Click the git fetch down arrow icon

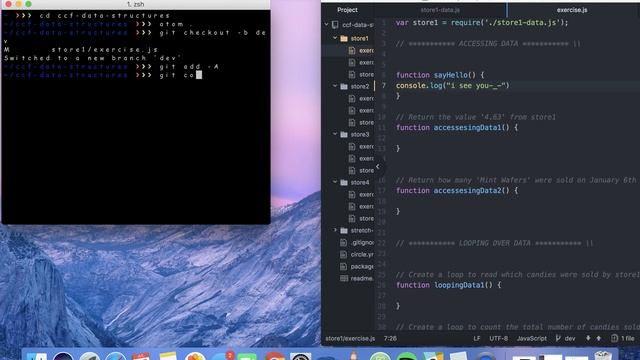click(588, 338)
